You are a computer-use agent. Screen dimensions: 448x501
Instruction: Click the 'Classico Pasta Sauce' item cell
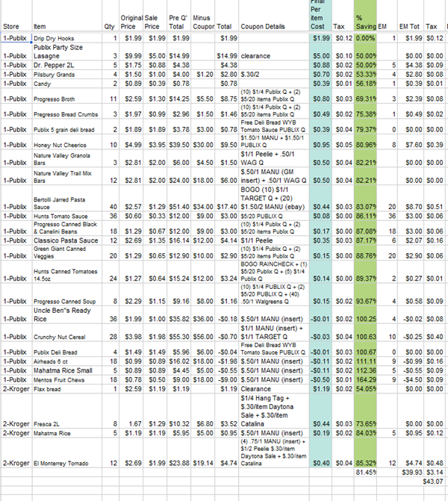[x=66, y=240]
